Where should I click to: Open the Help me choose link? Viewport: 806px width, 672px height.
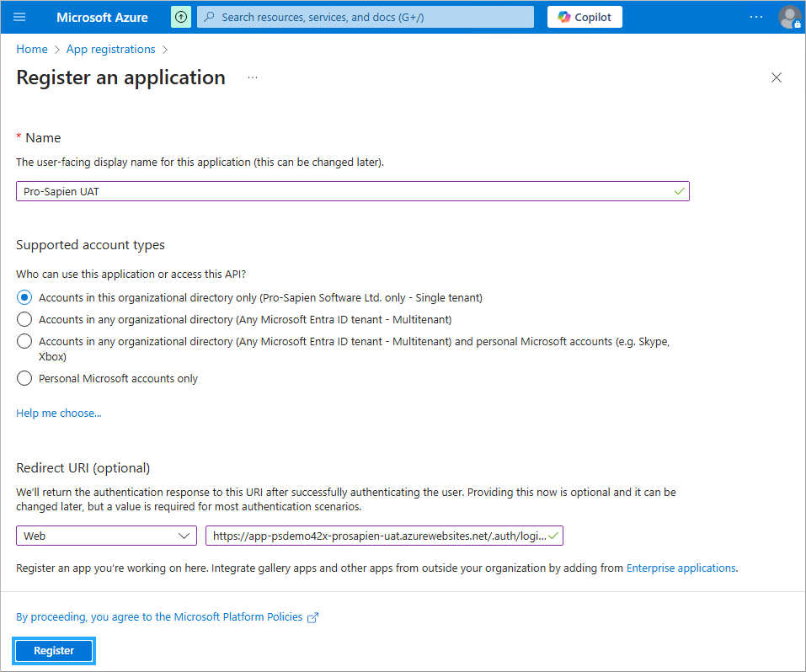pyautogui.click(x=59, y=413)
